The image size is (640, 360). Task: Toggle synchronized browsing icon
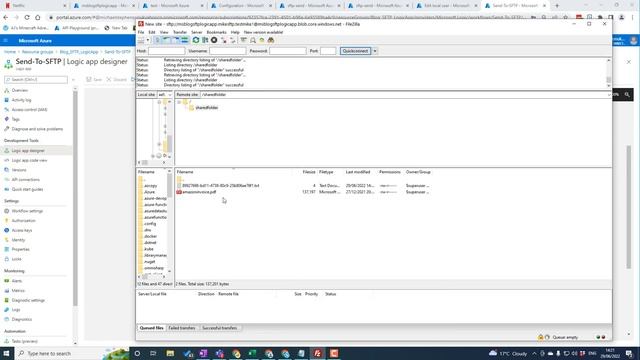262,40
